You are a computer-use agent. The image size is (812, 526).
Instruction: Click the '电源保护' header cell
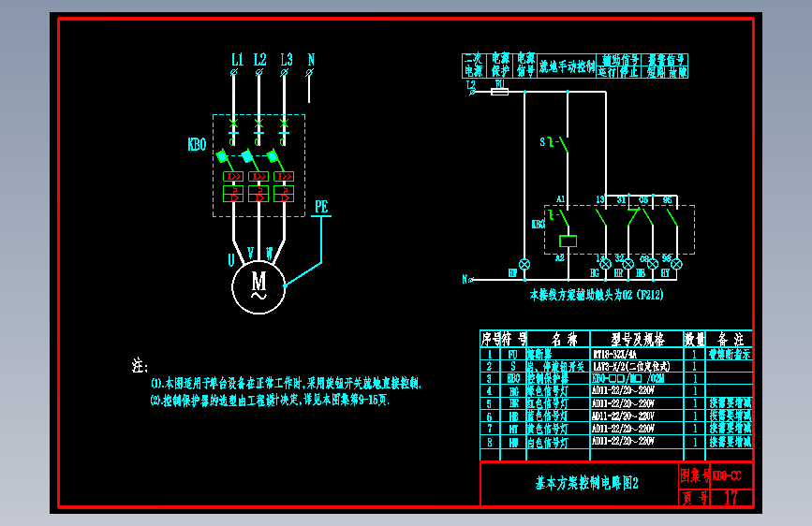pos(500,66)
